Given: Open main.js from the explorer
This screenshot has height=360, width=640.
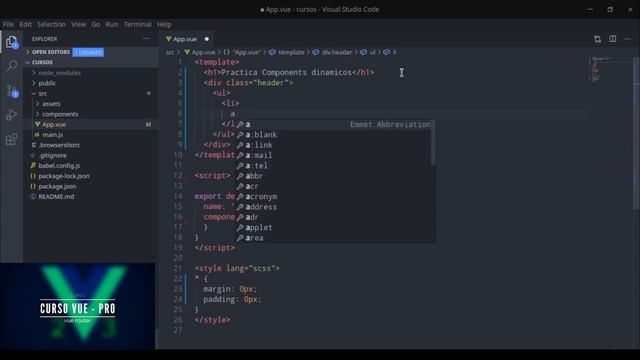Looking at the screenshot, I should (x=53, y=135).
